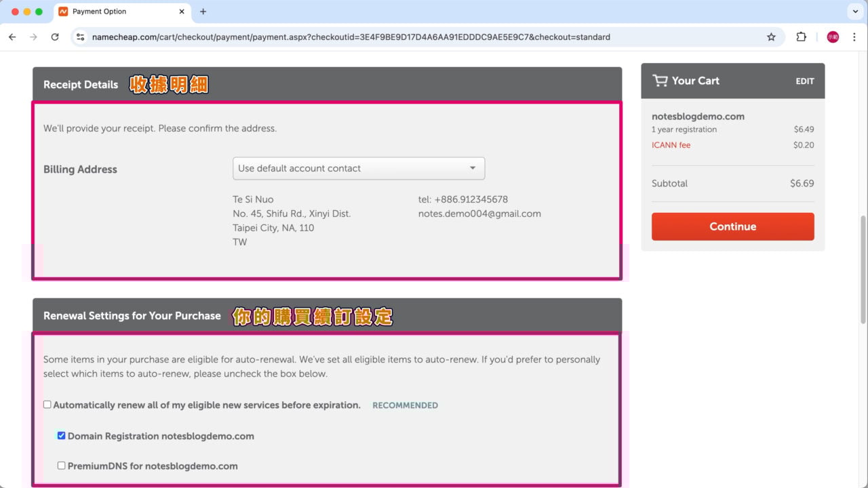The height and width of the screenshot is (488, 868).
Task: Click the namecheap.com address bar URL
Action: (x=351, y=37)
